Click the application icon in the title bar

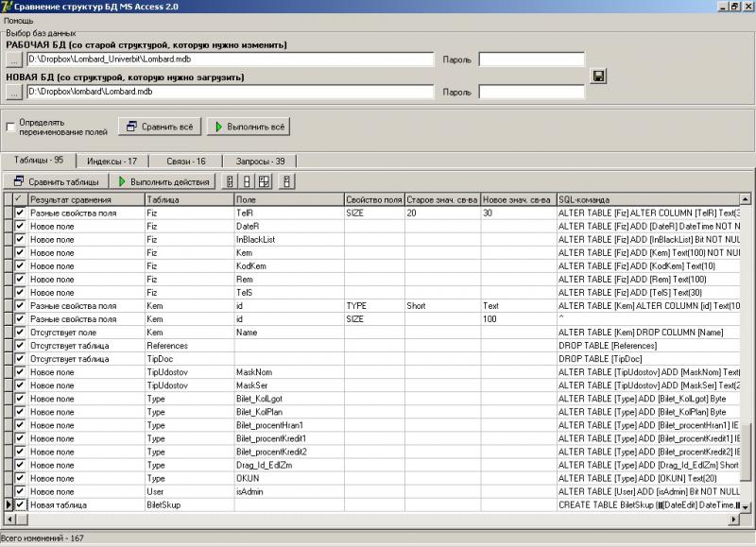pos(7,7)
